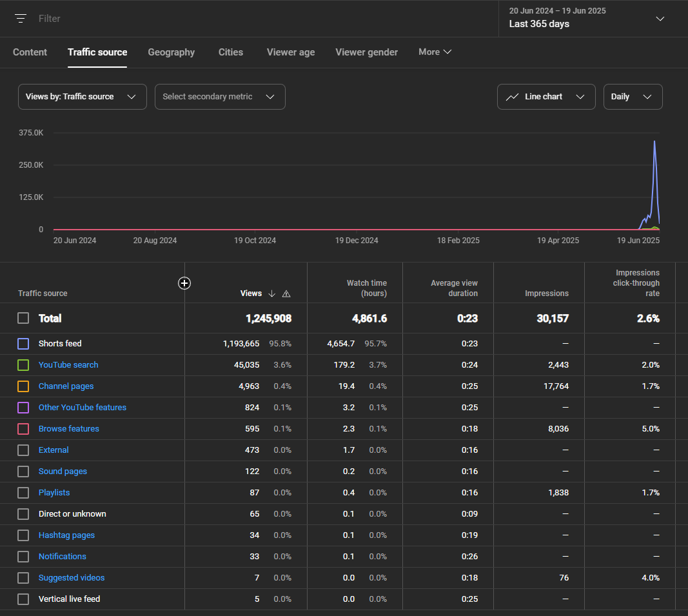Open the Notifications traffic source link
The height and width of the screenshot is (616, 688).
coord(63,557)
